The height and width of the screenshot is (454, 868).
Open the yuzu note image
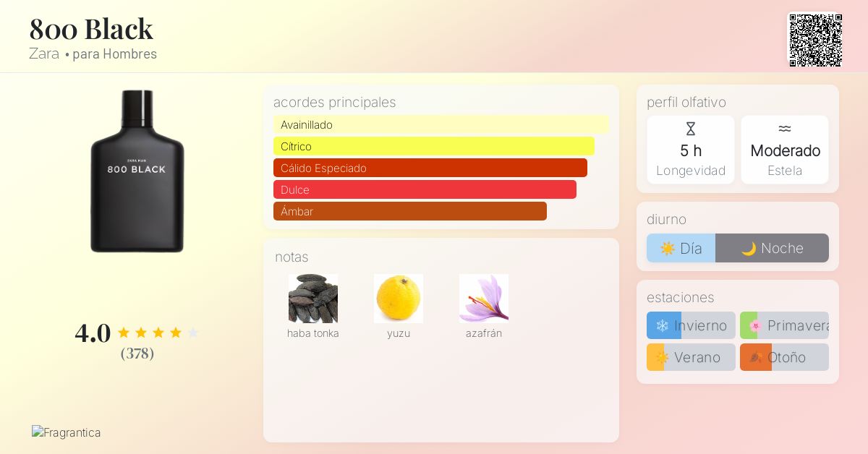pyautogui.click(x=398, y=298)
